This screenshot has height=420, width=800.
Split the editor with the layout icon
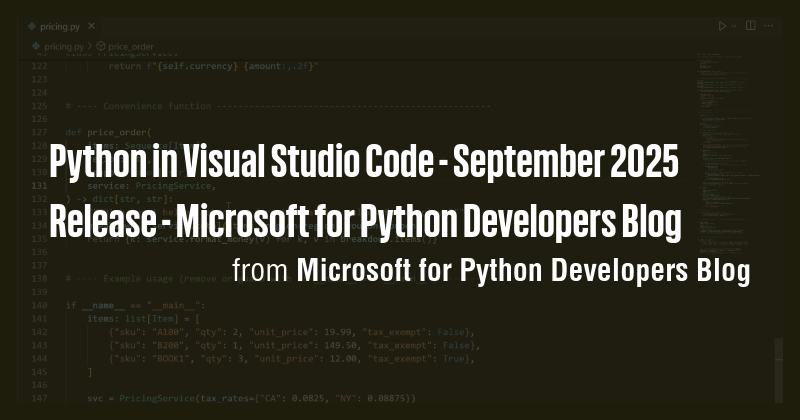point(751,26)
